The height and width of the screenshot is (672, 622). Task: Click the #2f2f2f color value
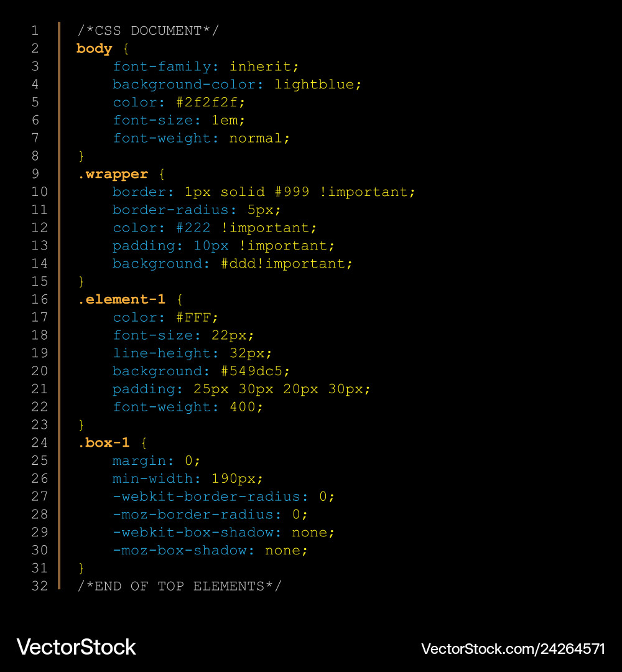(210, 102)
